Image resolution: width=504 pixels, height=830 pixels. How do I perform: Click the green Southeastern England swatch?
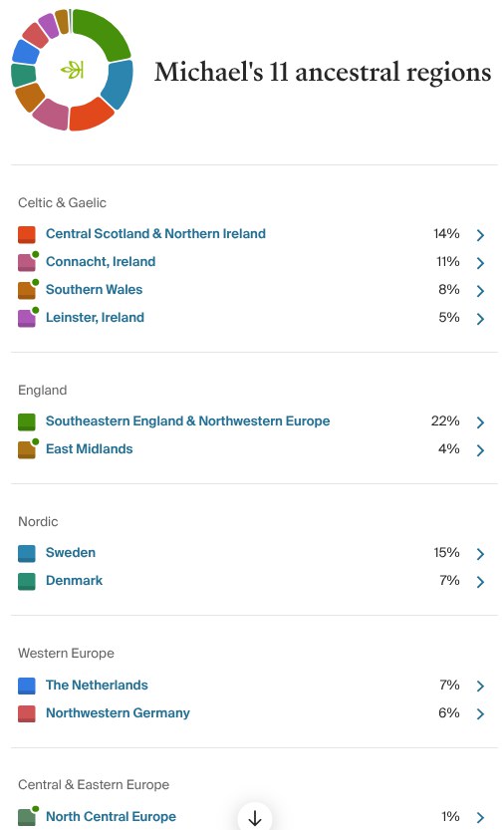pyautogui.click(x=27, y=421)
